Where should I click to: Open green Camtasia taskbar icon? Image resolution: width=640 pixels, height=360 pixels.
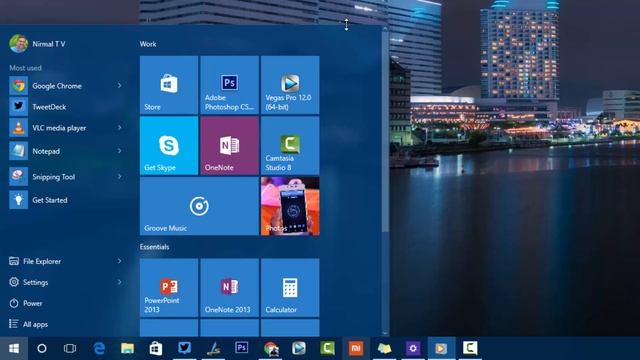[327, 348]
